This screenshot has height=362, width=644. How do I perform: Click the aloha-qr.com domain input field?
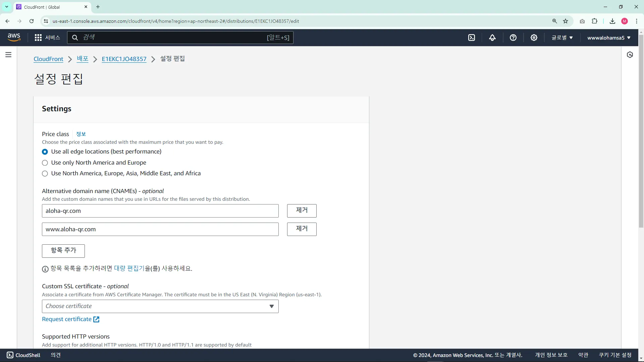pos(160,211)
